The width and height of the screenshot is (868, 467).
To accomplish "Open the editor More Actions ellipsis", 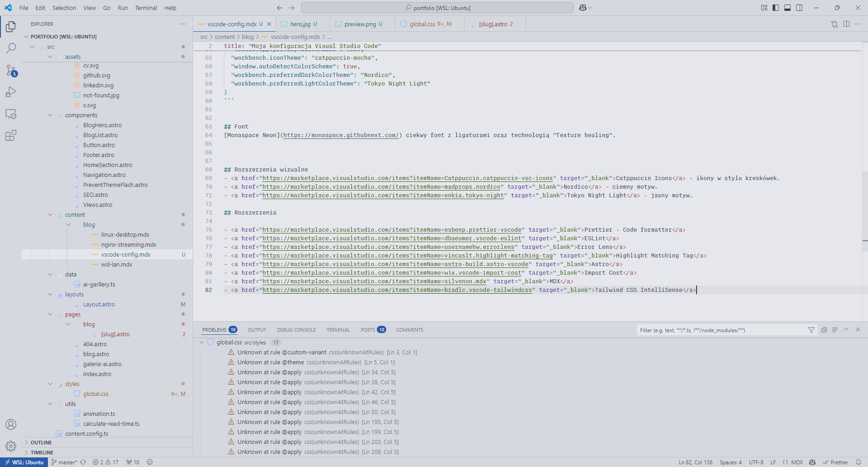I will [858, 24].
